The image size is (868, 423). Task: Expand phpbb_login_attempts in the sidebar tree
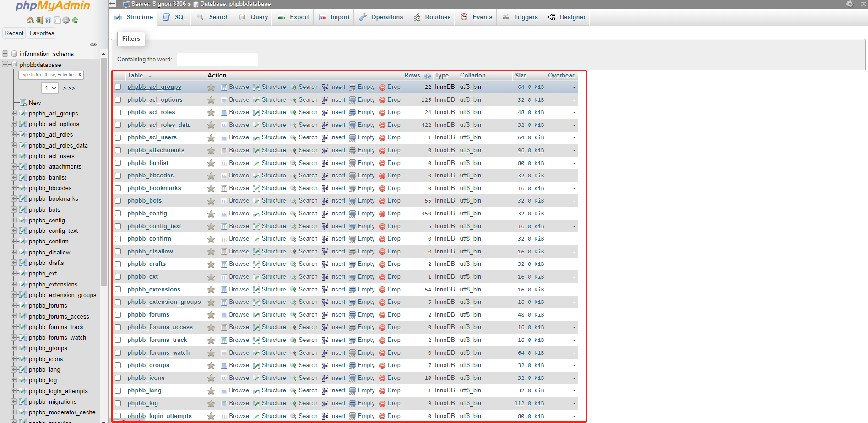(13, 391)
